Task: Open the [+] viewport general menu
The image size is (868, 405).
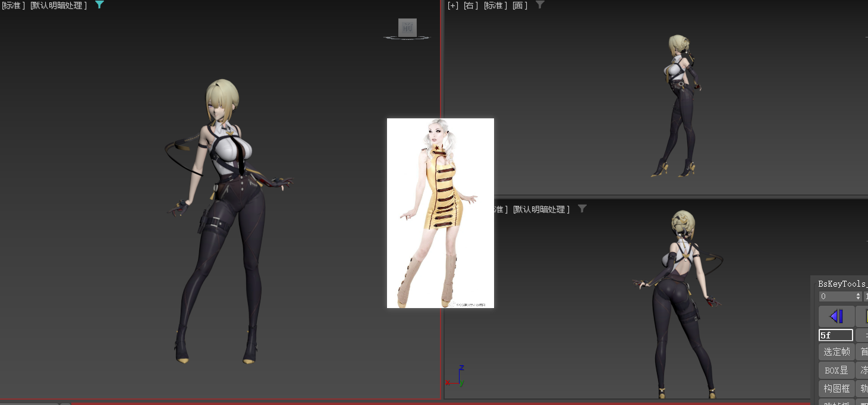Action: point(453,5)
